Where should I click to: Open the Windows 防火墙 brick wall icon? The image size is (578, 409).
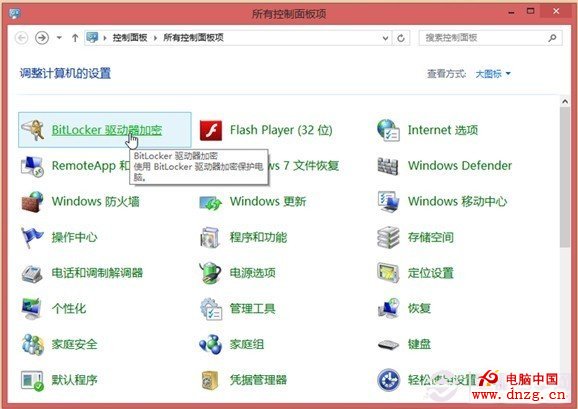[32, 202]
